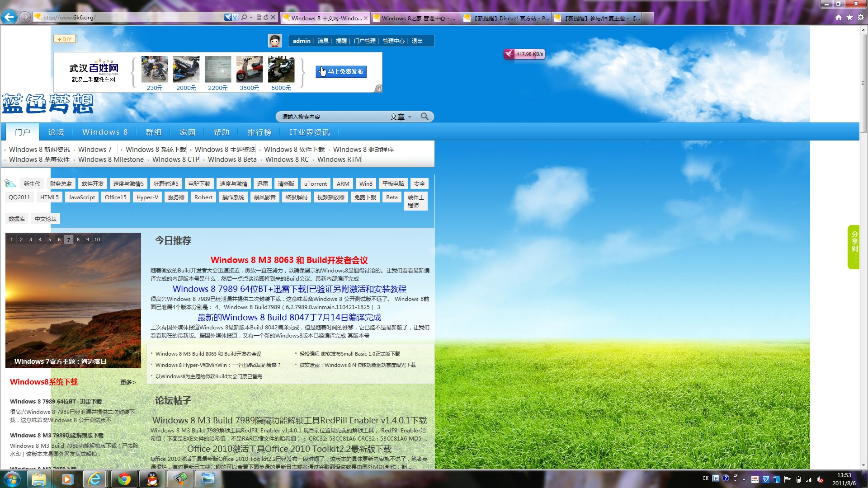Image resolution: width=868 pixels, height=488 pixels.
Task: Click 更多> next to Windows8系统下载
Action: click(x=128, y=382)
